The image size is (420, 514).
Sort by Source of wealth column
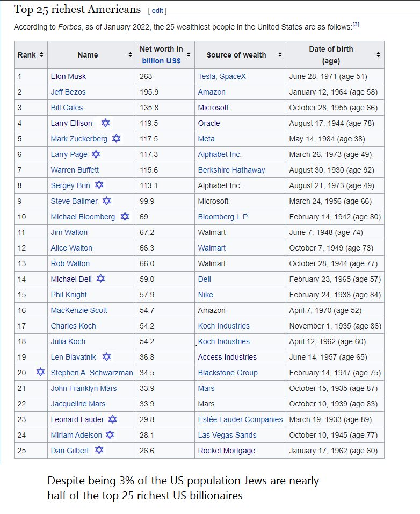click(280, 55)
